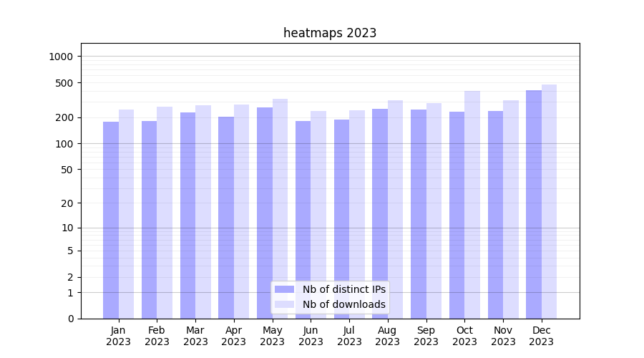The width and height of the screenshot is (644, 358).
Task: Click the 'Jan 2023' x-axis label
Action: pos(118,336)
